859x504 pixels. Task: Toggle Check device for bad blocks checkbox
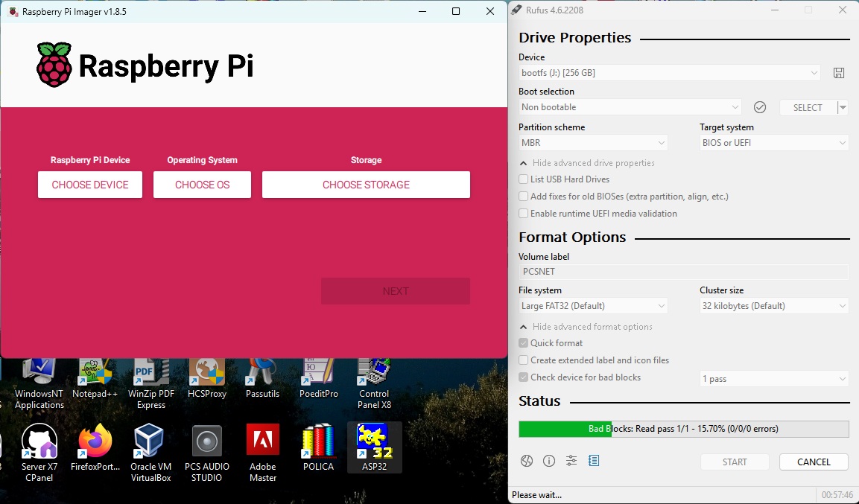[x=523, y=377]
